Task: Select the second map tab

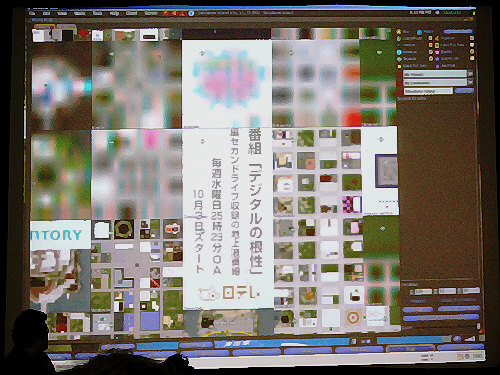Action: coord(67,26)
